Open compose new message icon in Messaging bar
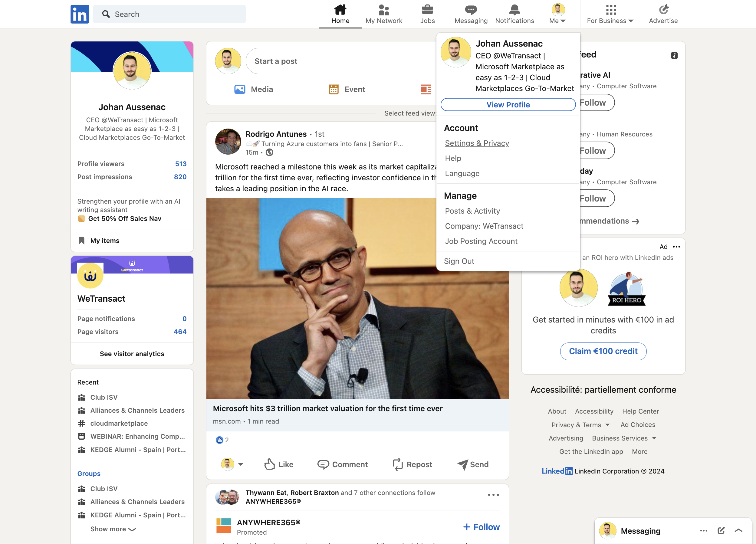 pos(721,531)
